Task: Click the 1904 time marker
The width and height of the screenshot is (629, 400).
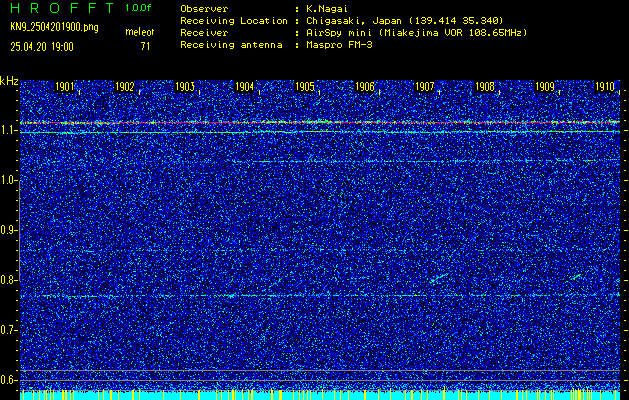Action: point(245,87)
